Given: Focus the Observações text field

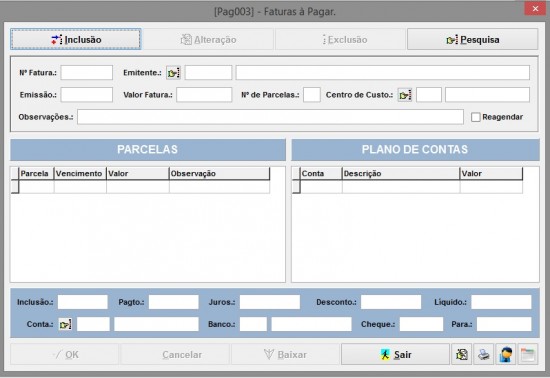Looking at the screenshot, I should point(270,117).
